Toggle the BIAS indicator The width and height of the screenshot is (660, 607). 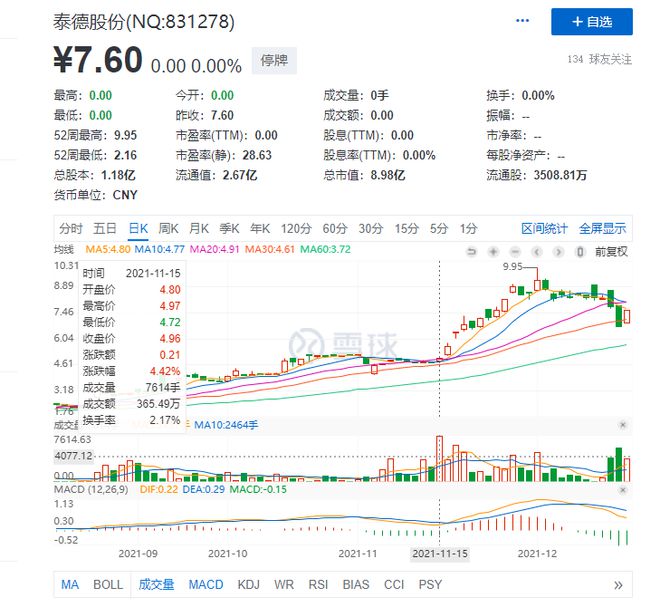click(x=356, y=585)
